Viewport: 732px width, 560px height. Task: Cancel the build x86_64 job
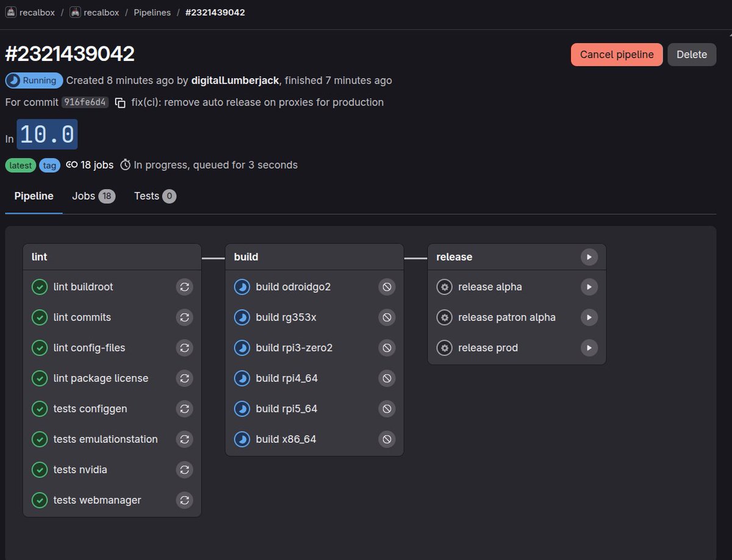pyautogui.click(x=387, y=439)
